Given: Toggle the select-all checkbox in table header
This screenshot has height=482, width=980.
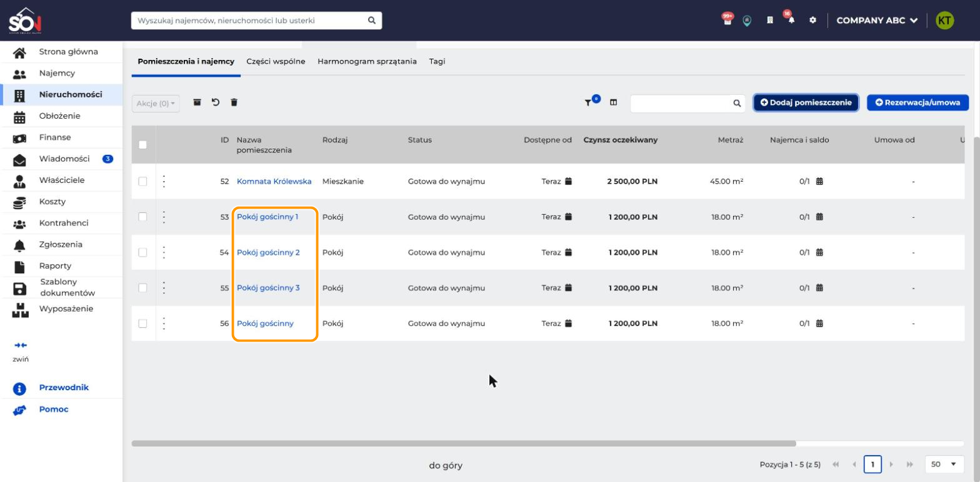Looking at the screenshot, I should [x=142, y=145].
